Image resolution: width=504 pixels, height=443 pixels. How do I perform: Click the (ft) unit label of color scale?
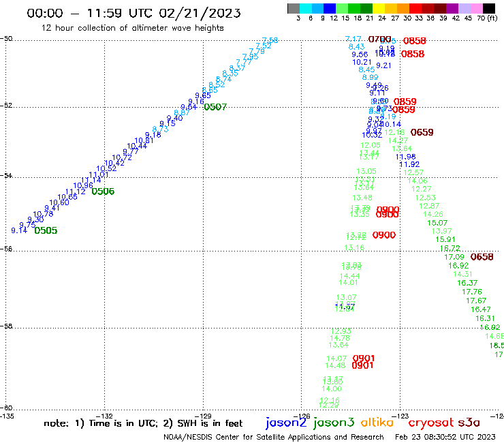(492, 18)
